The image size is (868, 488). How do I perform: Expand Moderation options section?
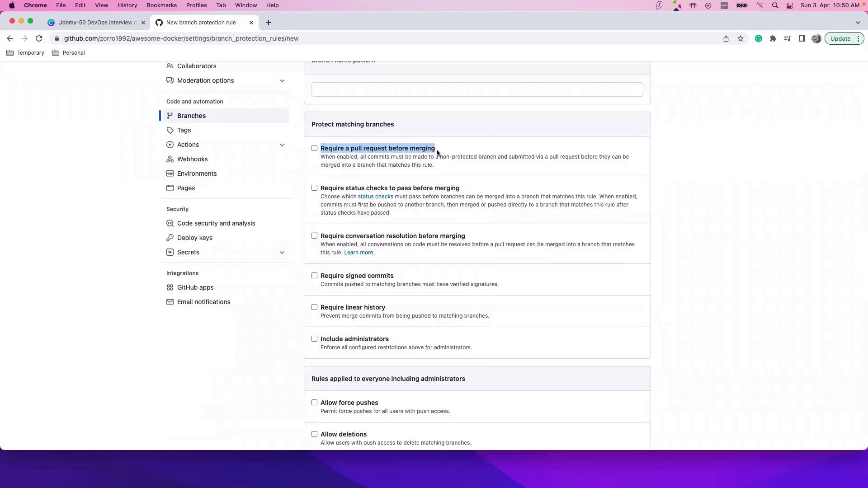pos(282,80)
